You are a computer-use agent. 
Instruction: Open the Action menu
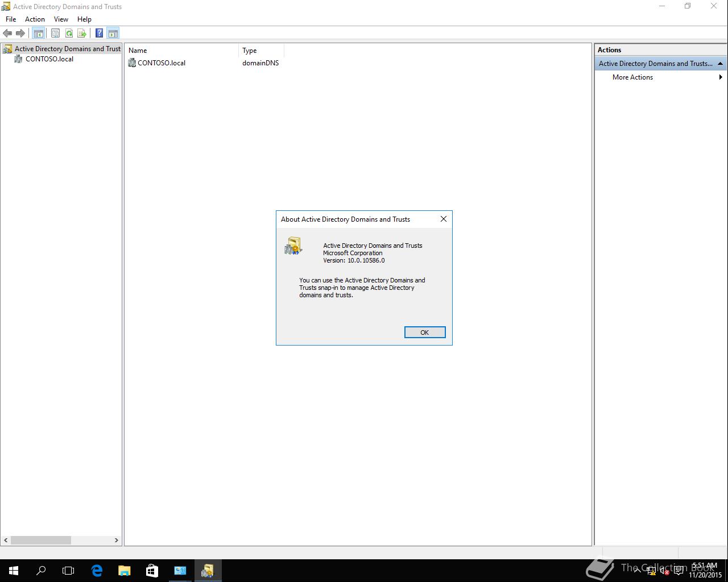(x=35, y=19)
